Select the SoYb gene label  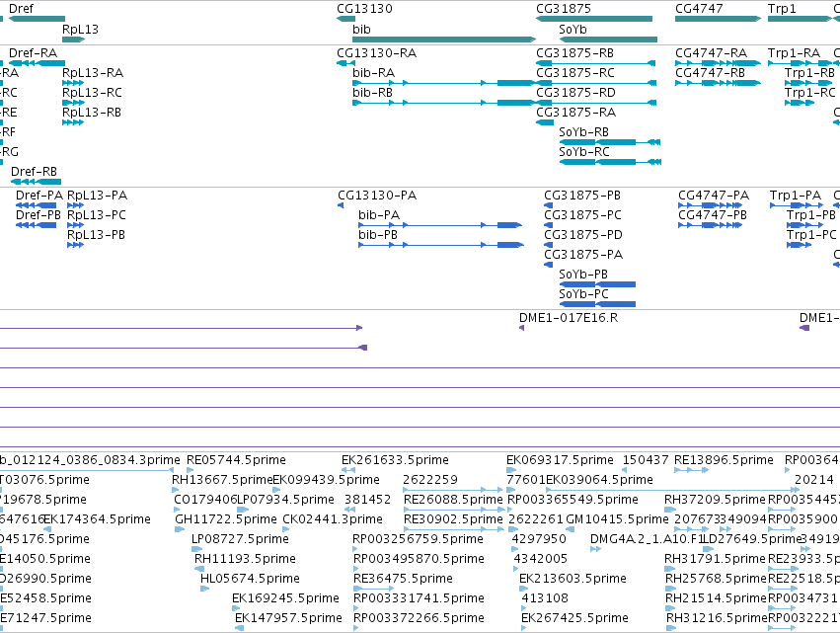pyautogui.click(x=573, y=29)
